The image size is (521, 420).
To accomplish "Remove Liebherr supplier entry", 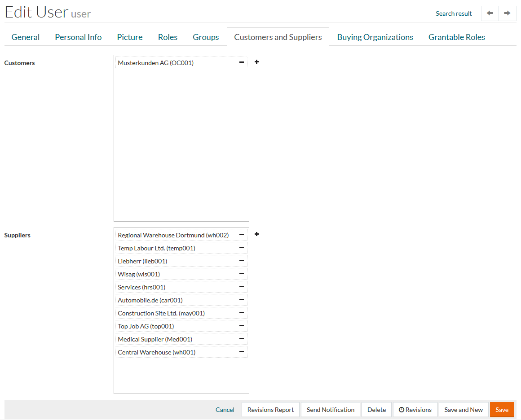I will click(x=241, y=261).
